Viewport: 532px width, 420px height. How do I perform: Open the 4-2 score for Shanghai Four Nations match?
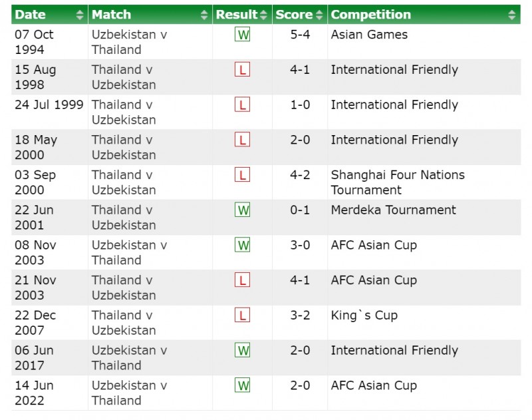300,175
